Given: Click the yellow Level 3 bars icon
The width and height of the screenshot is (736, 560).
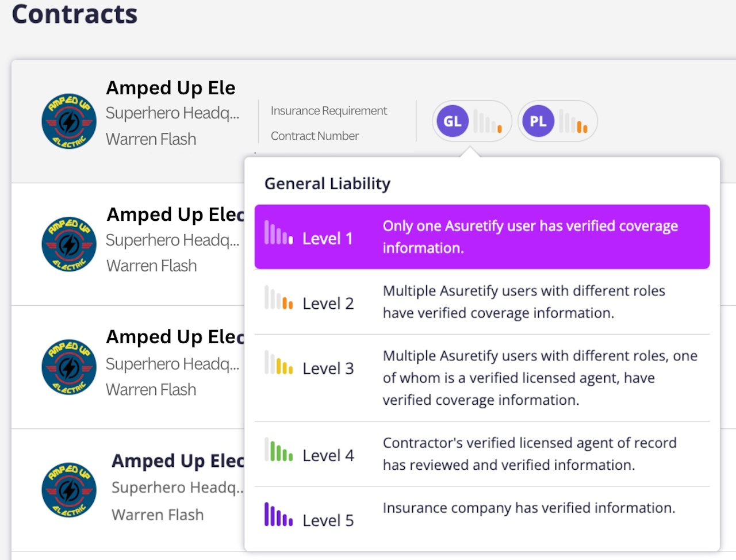Looking at the screenshot, I should tap(278, 363).
